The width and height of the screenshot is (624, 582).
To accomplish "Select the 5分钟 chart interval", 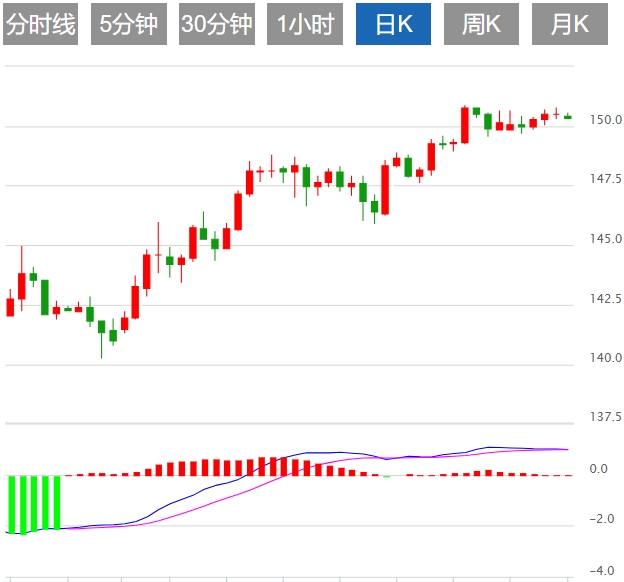I will coord(129,25).
